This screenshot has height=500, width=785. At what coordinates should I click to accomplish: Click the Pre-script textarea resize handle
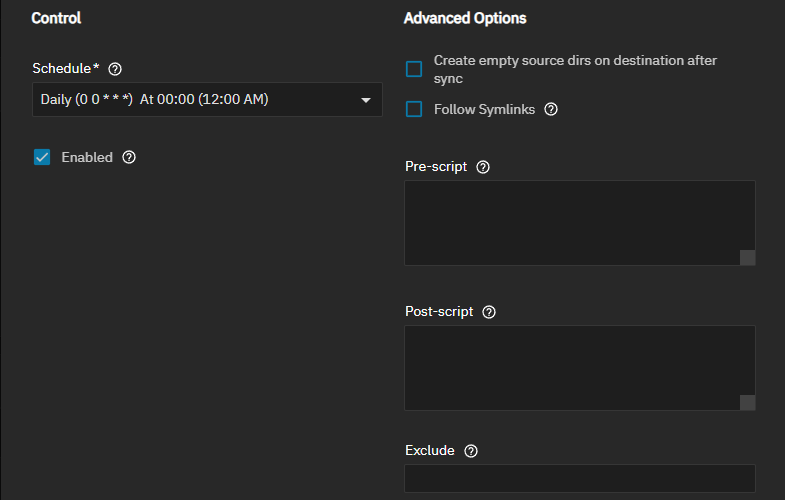coord(747,258)
